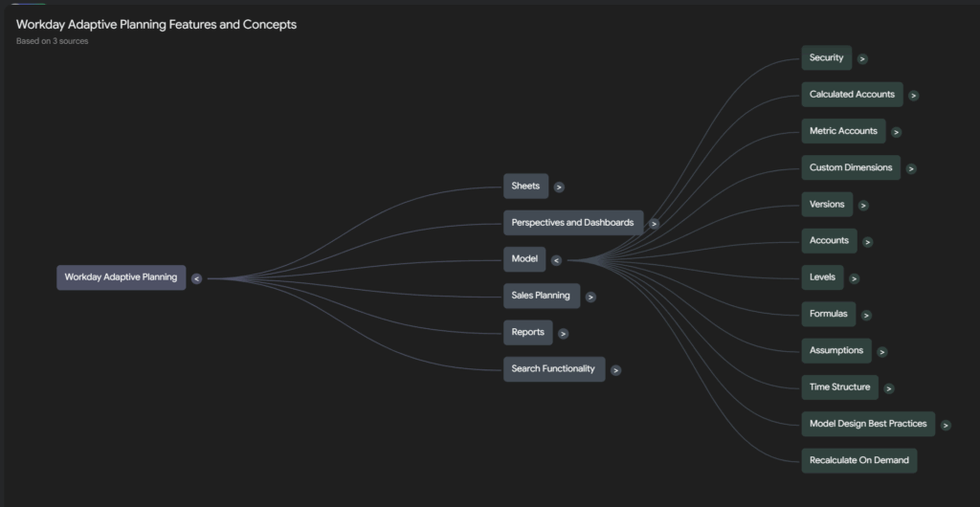Select the Security node
The width and height of the screenshot is (980, 507).
click(x=826, y=58)
